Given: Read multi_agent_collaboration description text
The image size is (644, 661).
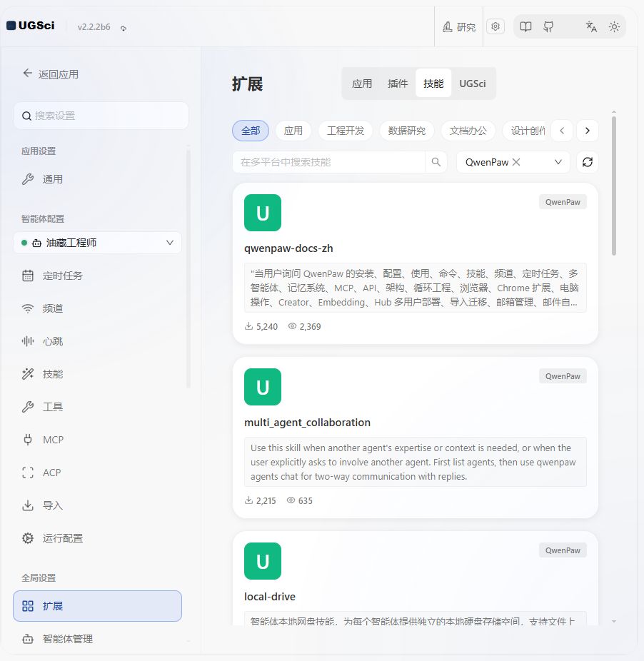Looking at the screenshot, I should 416,462.
